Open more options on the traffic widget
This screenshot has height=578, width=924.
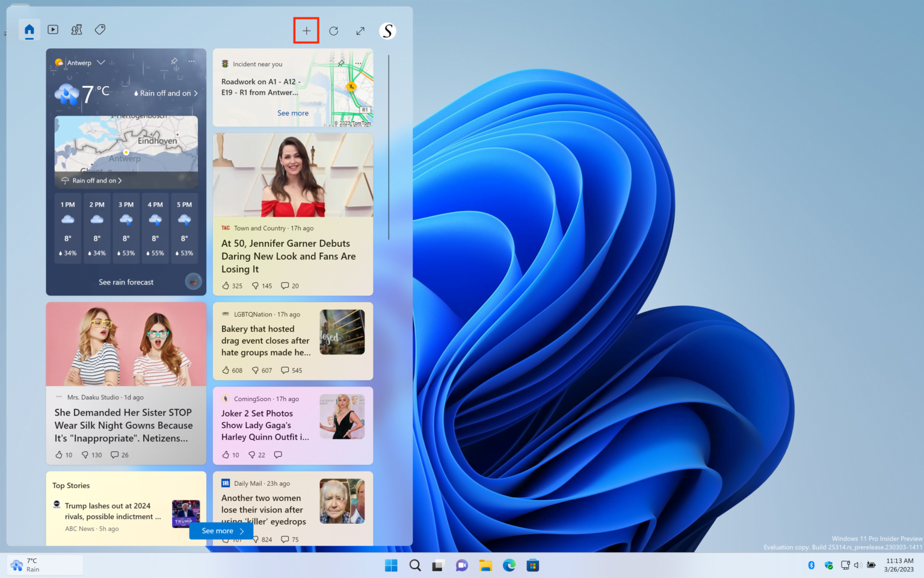pos(358,63)
